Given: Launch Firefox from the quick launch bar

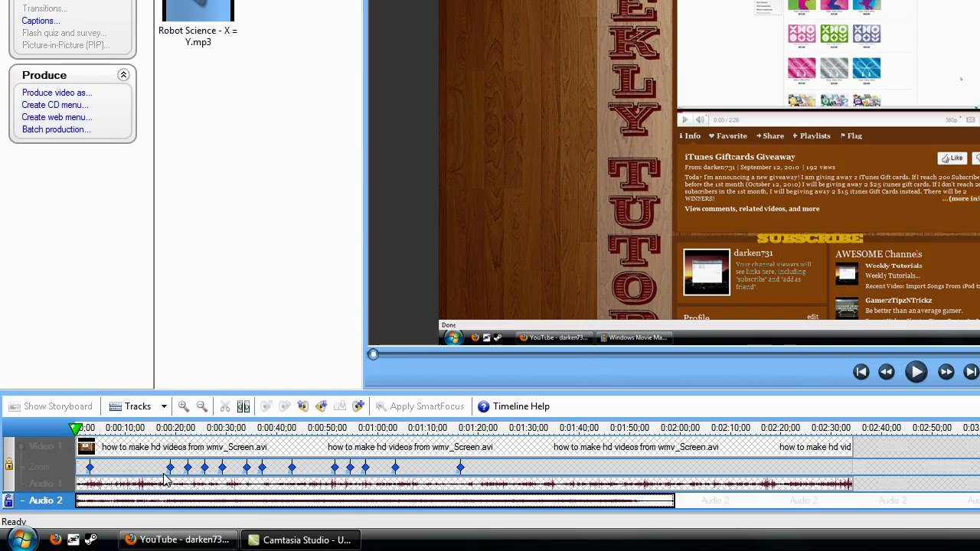Looking at the screenshot, I should (x=55, y=540).
